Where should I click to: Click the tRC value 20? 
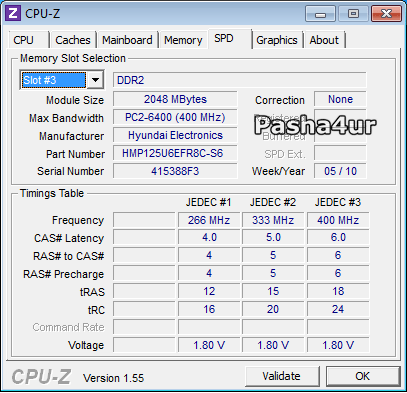[x=273, y=309]
